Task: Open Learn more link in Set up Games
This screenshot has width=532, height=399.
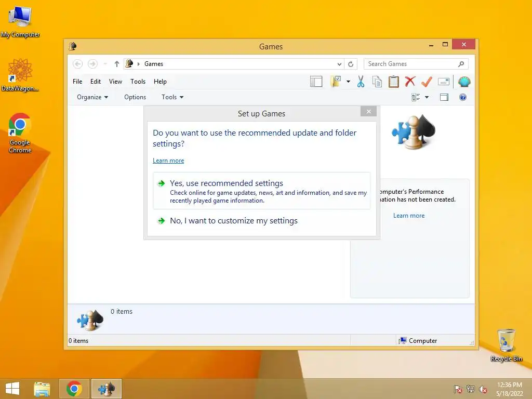Action: click(168, 161)
